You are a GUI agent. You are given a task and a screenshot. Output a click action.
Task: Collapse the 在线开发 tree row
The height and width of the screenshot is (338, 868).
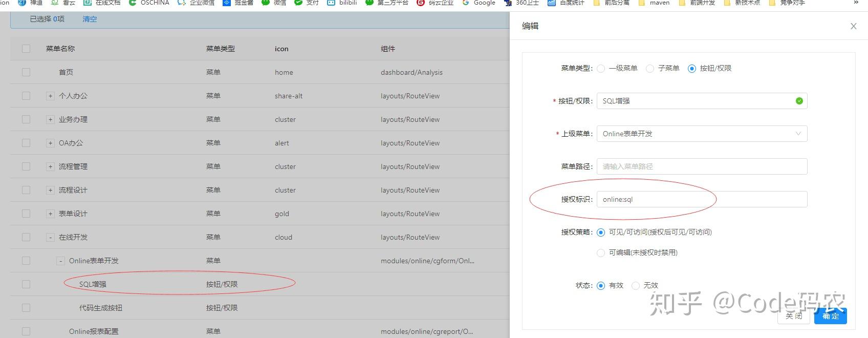[50, 237]
